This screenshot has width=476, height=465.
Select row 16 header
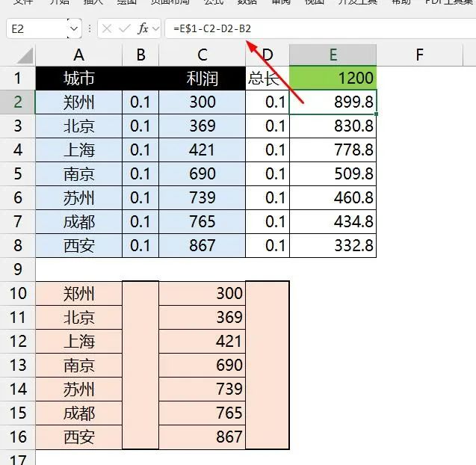tap(18, 437)
